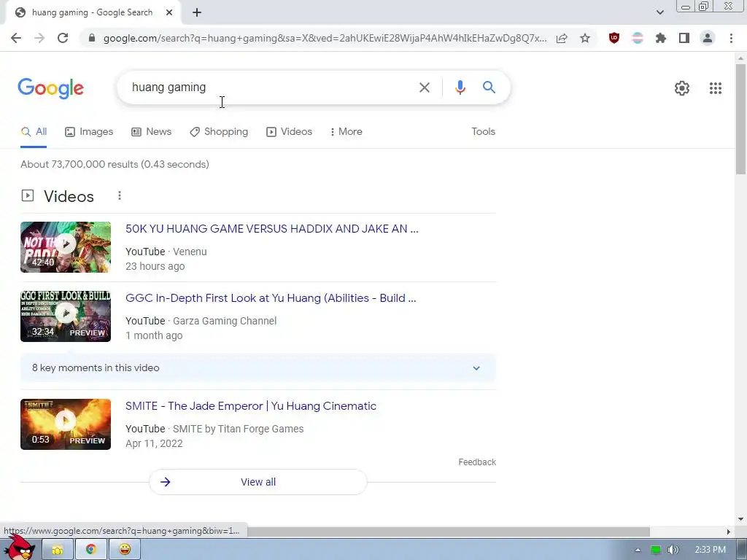This screenshot has height=560, width=747.
Task: Select the All results tab
Action: (34, 132)
